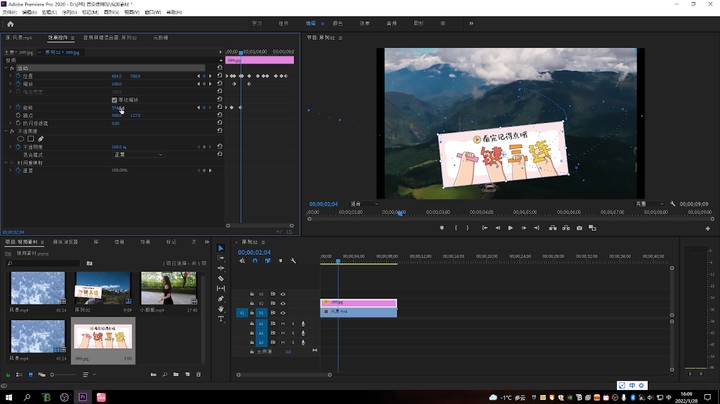
Task: Toggle Uniform Scale checkbox
Action: point(114,100)
